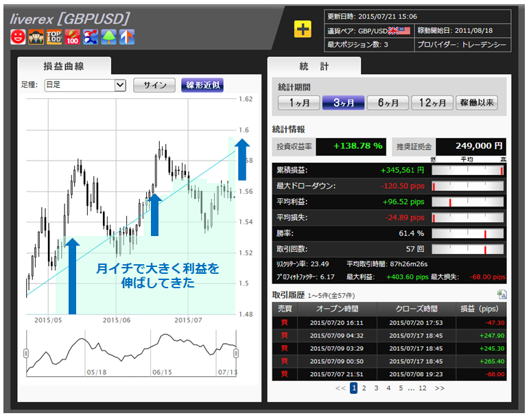Click the 最大ポジション数: 3 field
This screenshot has width=531, height=420.
pyautogui.click(x=370, y=45)
